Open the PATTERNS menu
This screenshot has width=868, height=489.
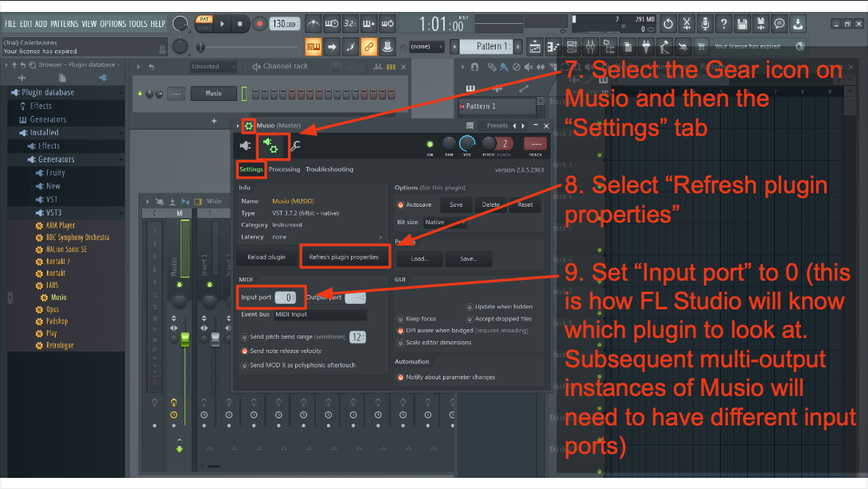tap(64, 24)
